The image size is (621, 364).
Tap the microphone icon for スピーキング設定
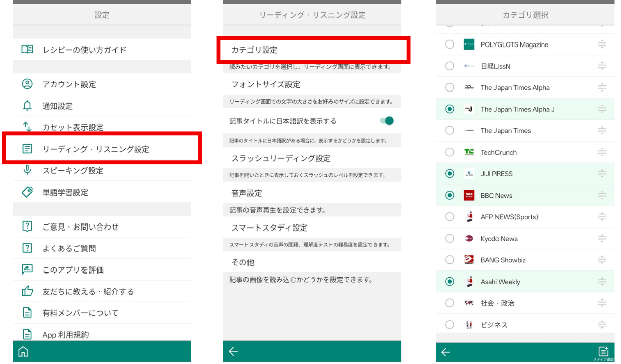[27, 170]
